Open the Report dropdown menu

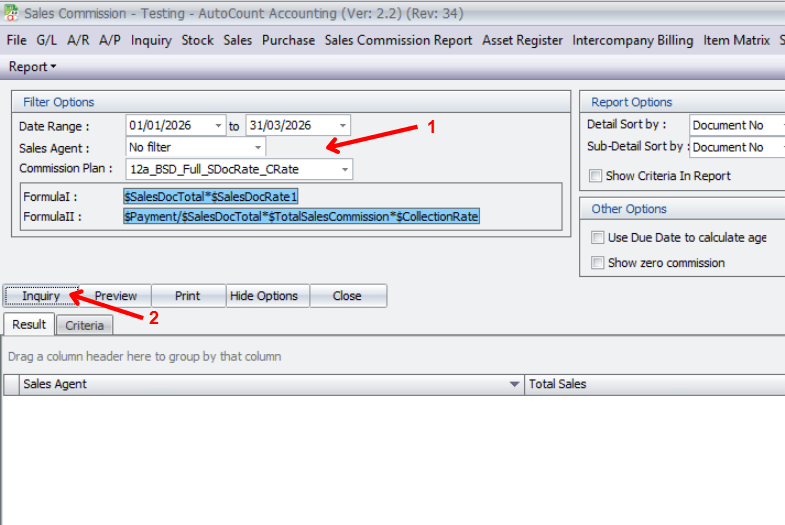tap(32, 67)
